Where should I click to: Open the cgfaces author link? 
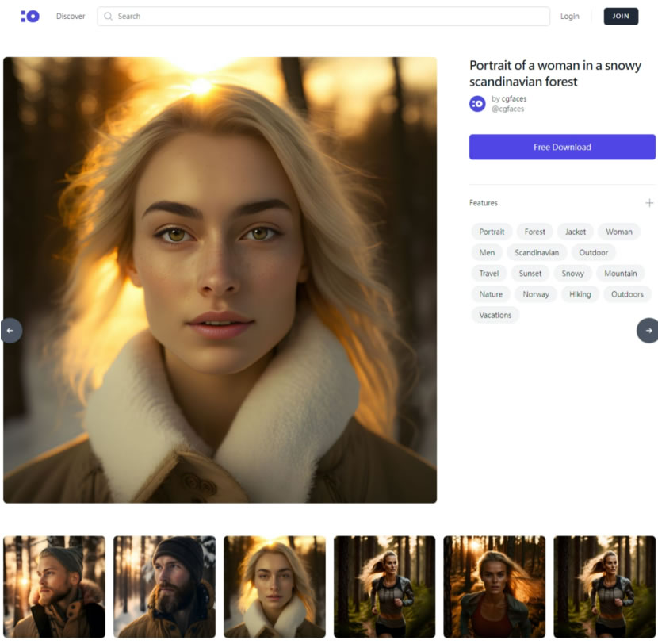pos(514,98)
